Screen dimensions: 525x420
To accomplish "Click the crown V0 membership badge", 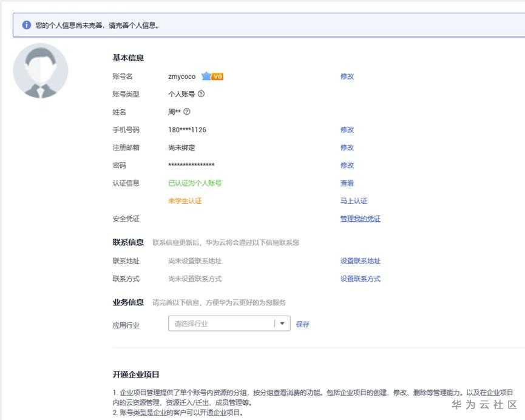I will tap(212, 76).
